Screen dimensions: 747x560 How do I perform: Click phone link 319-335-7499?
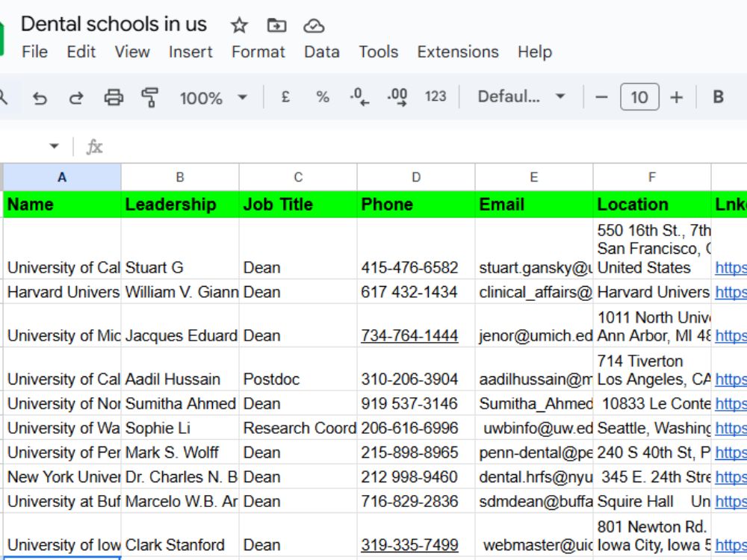click(409, 545)
